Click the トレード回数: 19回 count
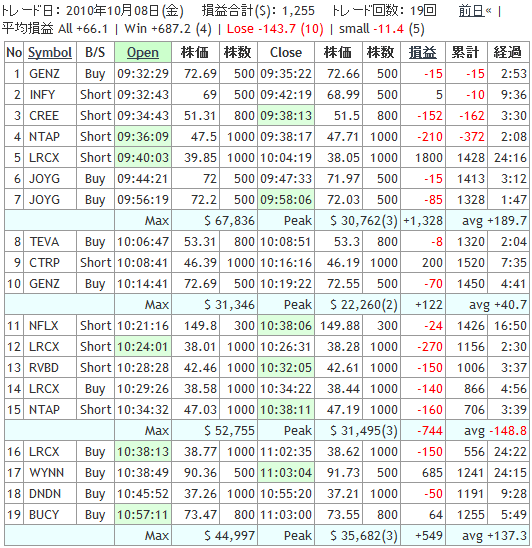Screen dimensions: 532x548 click(384, 11)
